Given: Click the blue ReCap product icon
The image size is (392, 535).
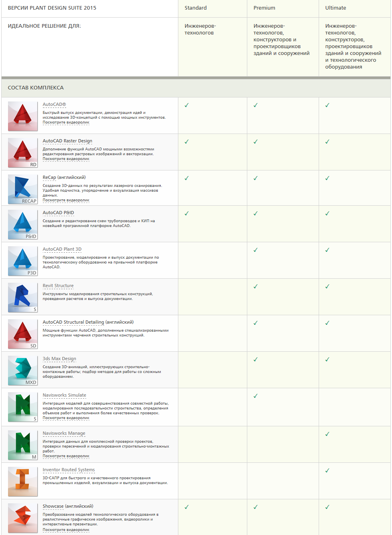Looking at the screenshot, I should click(23, 189).
